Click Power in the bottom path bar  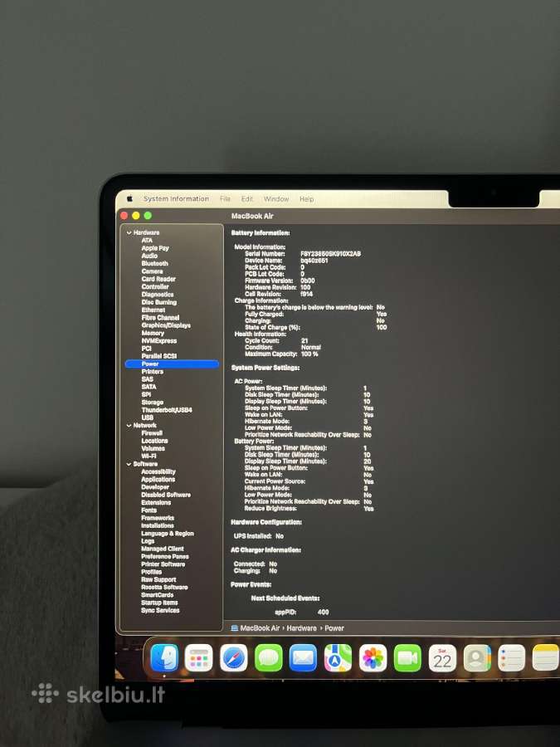334,628
